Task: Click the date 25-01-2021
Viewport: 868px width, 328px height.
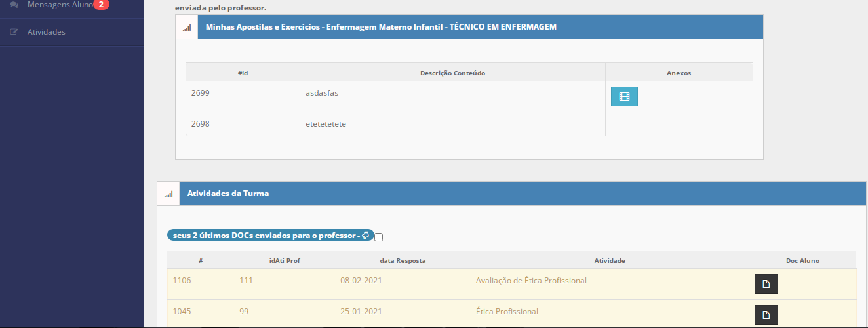Action: pyautogui.click(x=361, y=312)
